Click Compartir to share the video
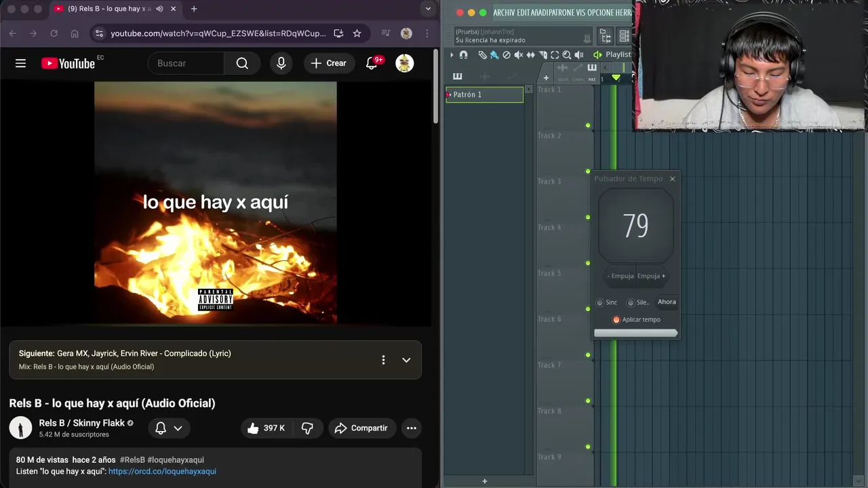This screenshot has width=868, height=488. [x=361, y=428]
